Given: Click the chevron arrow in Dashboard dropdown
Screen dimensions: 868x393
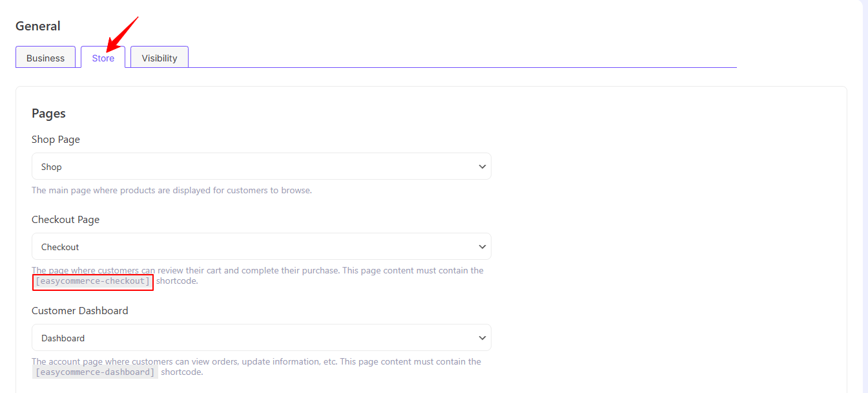Looking at the screenshot, I should point(482,338).
